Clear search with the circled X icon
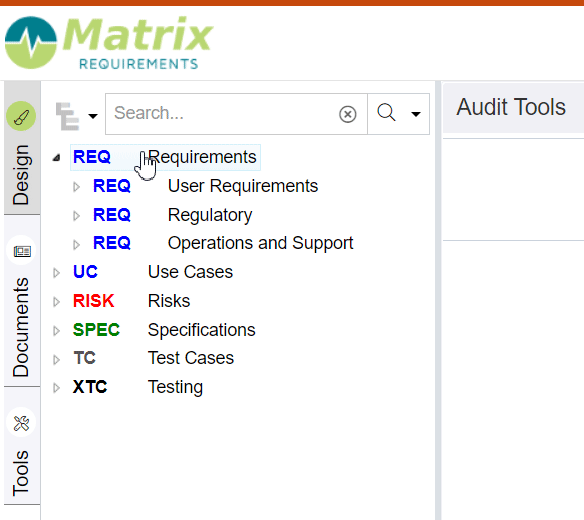Screen dimensions: 584x520 [x=347, y=114]
